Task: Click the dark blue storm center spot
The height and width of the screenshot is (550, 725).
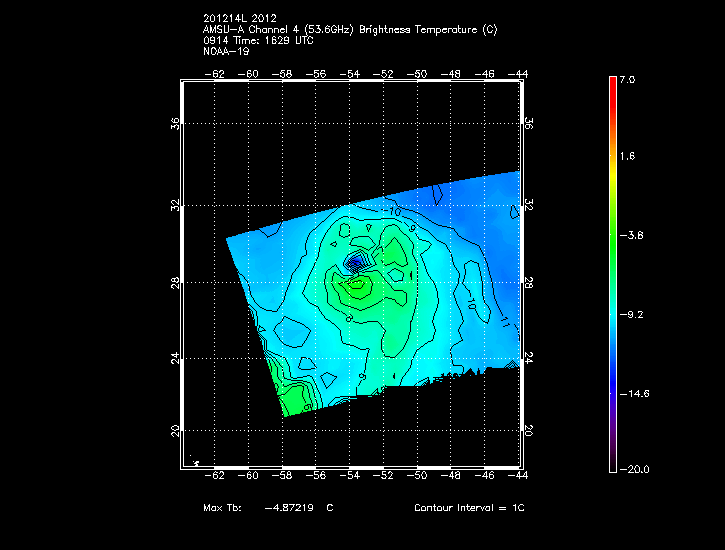Action: click(355, 262)
